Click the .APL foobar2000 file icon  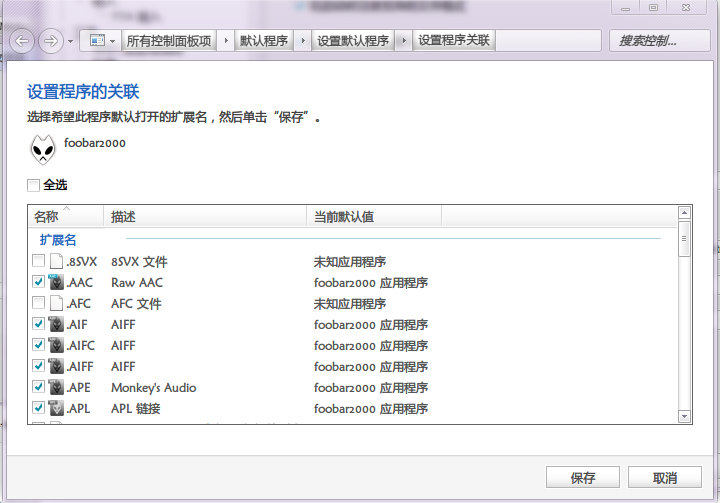click(x=56, y=408)
